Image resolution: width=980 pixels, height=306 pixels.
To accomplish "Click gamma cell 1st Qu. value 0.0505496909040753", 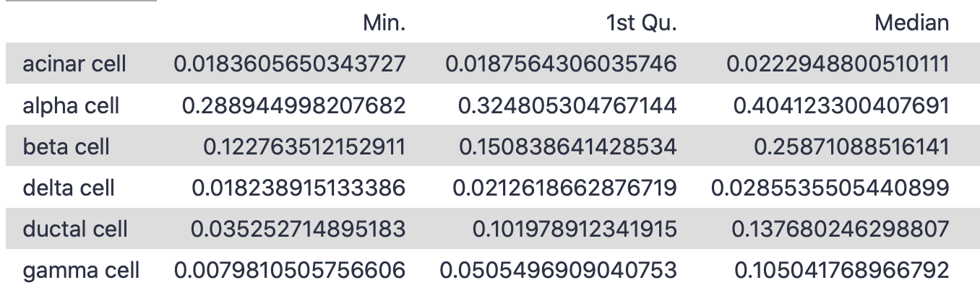I will point(558,271).
